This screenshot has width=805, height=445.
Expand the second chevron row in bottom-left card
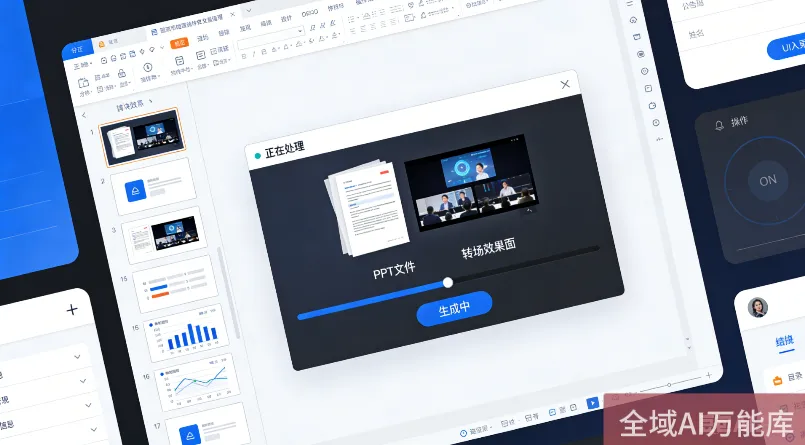(83, 381)
